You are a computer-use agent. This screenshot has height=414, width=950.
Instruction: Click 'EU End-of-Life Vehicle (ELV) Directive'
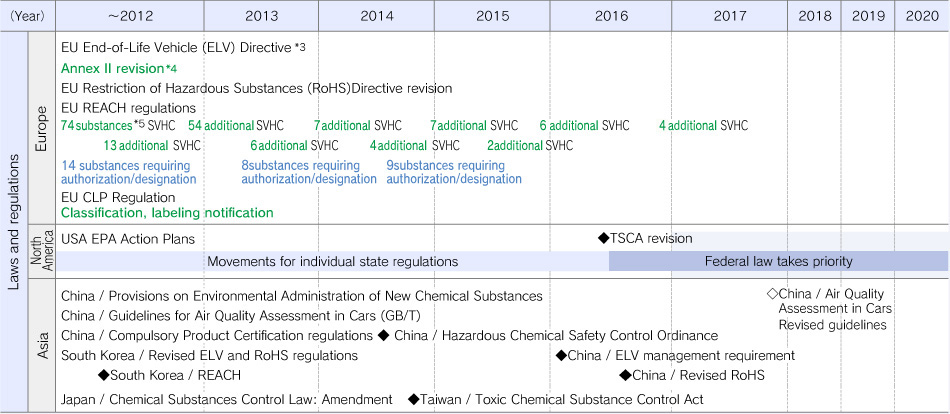[x=177, y=48]
